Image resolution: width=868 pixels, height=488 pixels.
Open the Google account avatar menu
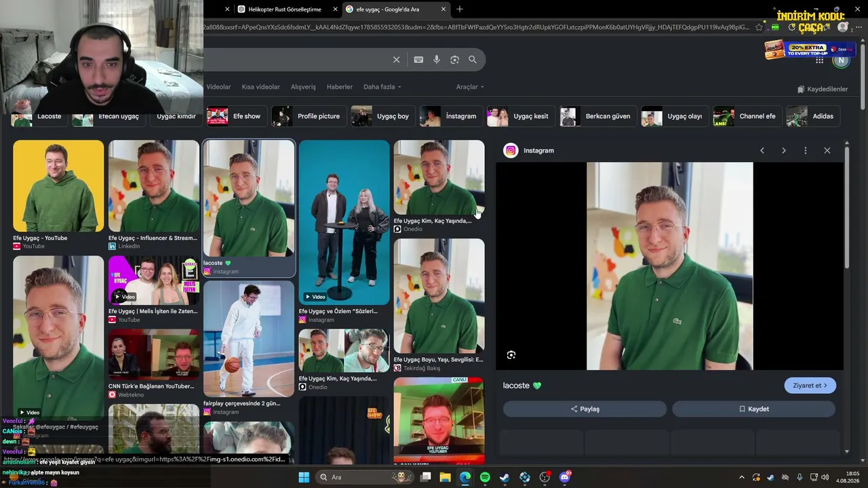point(842,60)
